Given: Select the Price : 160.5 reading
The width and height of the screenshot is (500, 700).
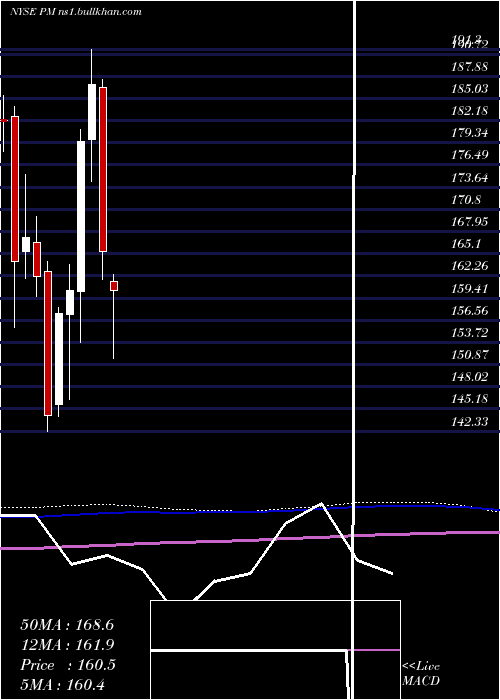Looking at the screenshot, I should pyautogui.click(x=67, y=665).
